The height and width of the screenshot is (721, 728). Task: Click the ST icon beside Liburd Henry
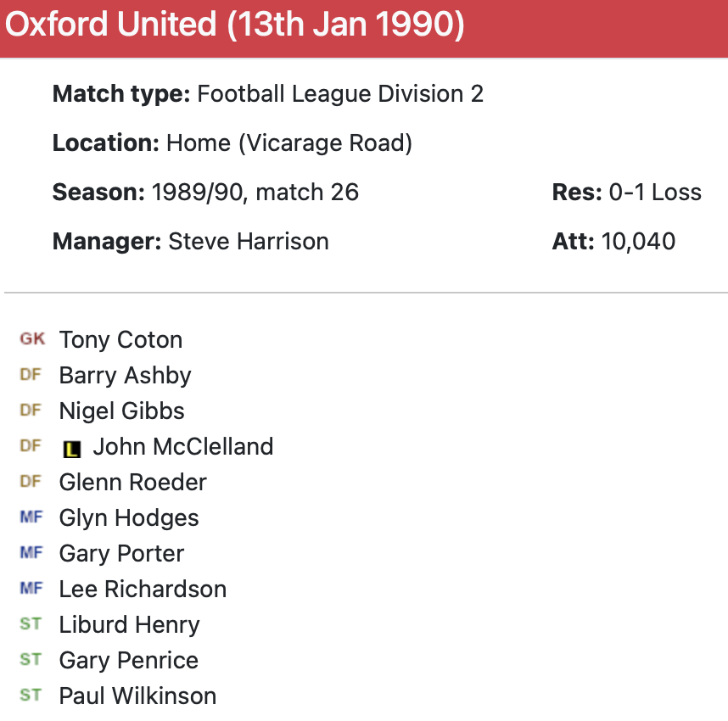(x=31, y=624)
